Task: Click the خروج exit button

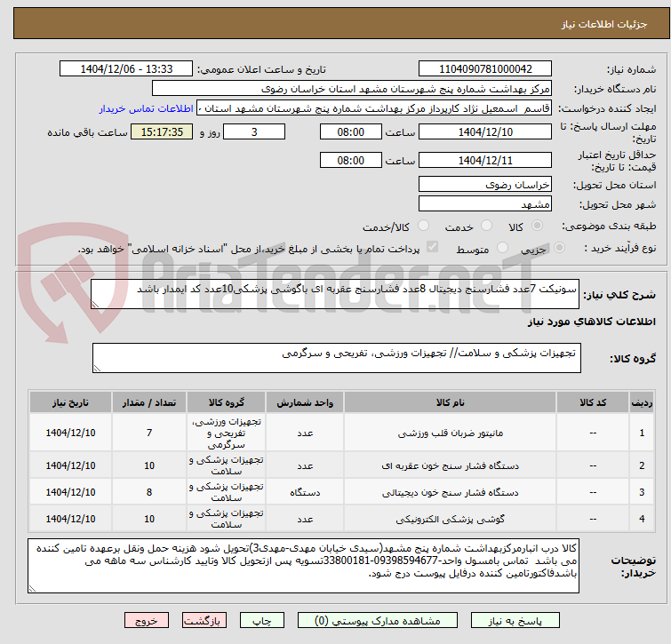Action: (x=147, y=621)
